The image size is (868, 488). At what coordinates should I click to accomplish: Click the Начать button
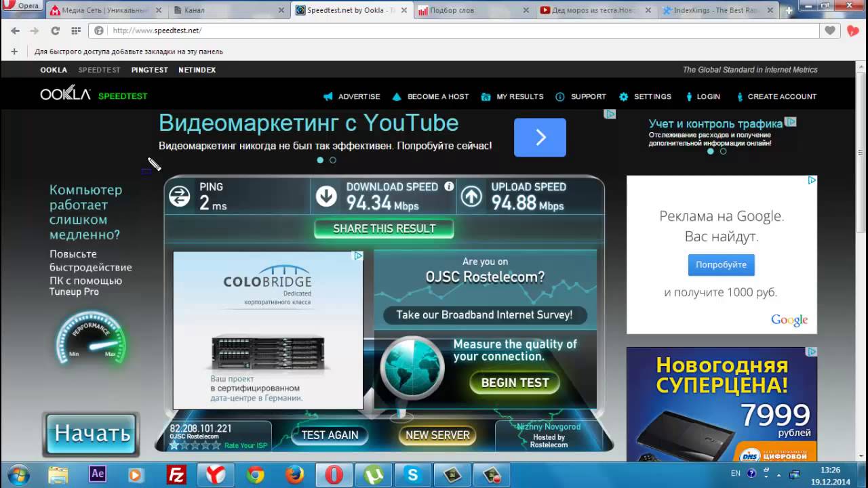click(x=92, y=433)
